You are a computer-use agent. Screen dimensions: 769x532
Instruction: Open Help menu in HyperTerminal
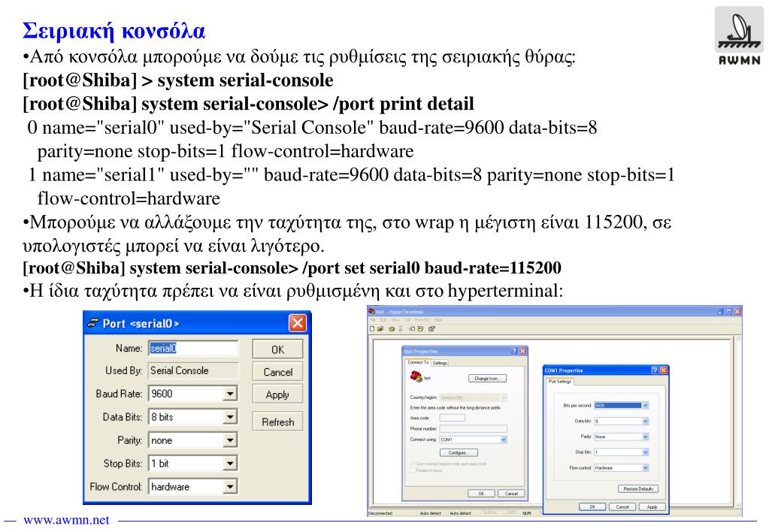438,319
